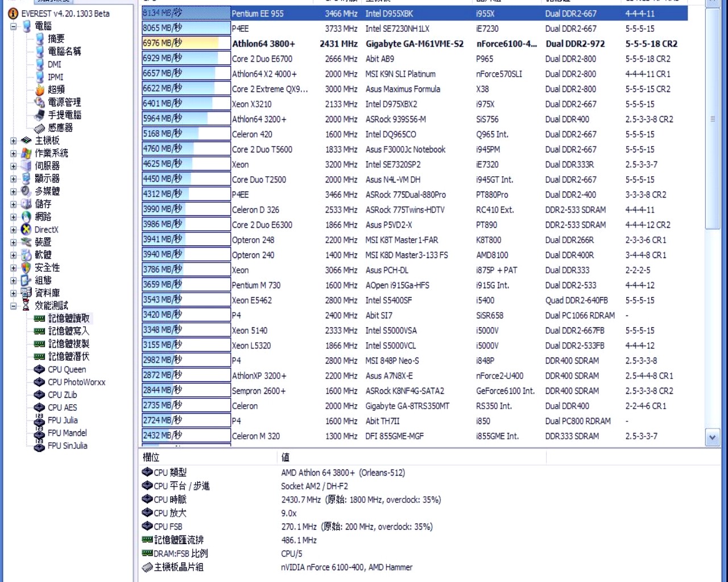Image resolution: width=728 pixels, height=582 pixels.
Task: Select 記憶體潛伏 memory latency benchmark
Action: (69, 356)
